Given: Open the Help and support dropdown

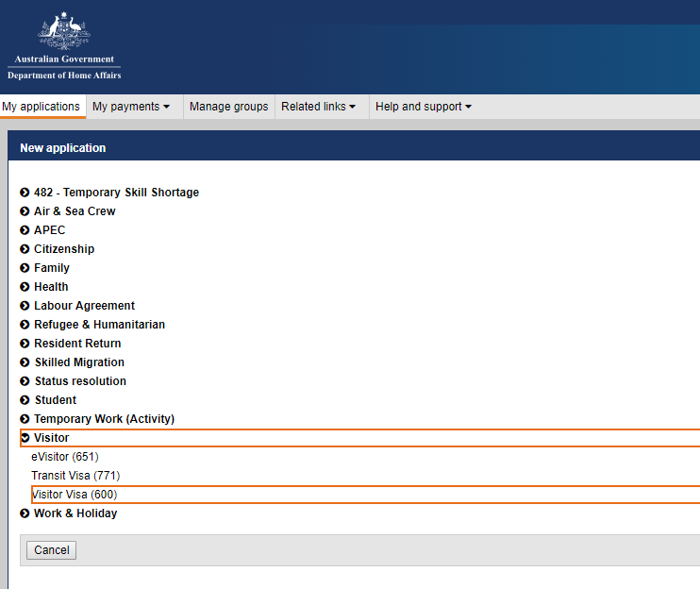Looking at the screenshot, I should [x=424, y=107].
